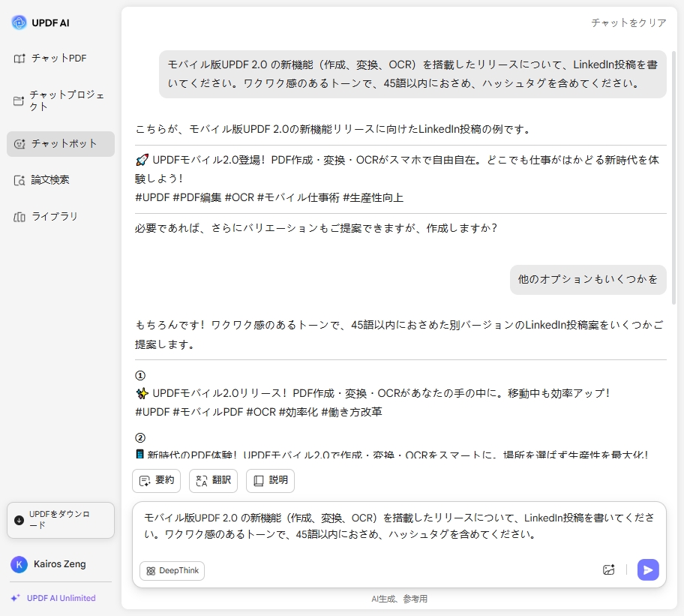Click the 要約 quick action button

(x=156, y=481)
